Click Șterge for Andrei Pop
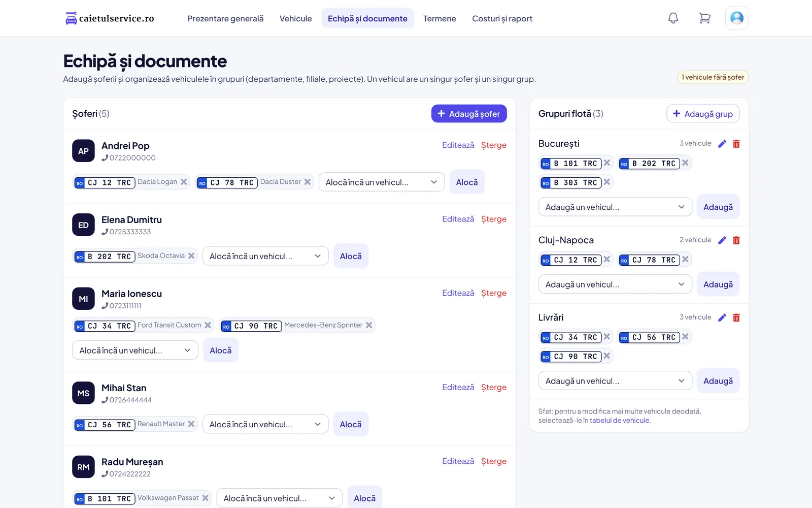 (494, 145)
